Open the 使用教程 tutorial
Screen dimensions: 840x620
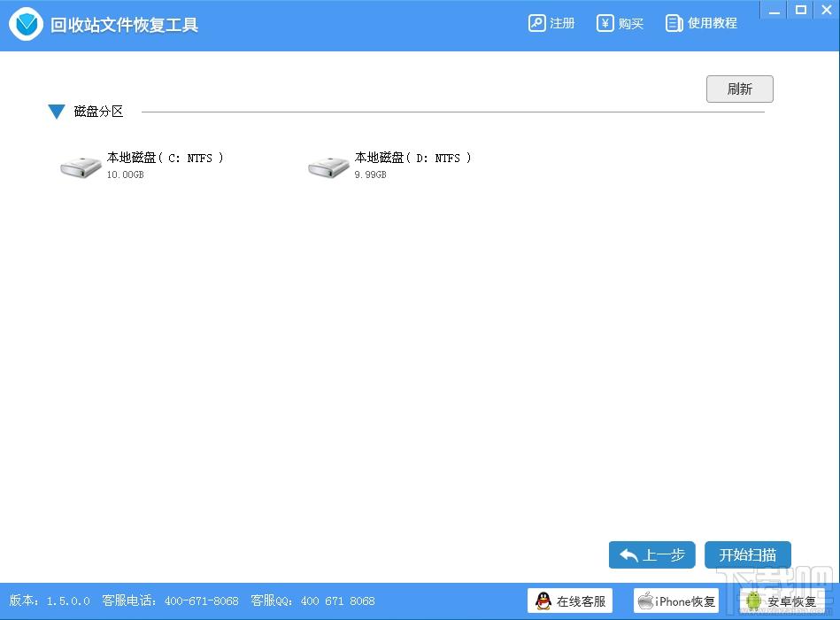click(x=701, y=24)
